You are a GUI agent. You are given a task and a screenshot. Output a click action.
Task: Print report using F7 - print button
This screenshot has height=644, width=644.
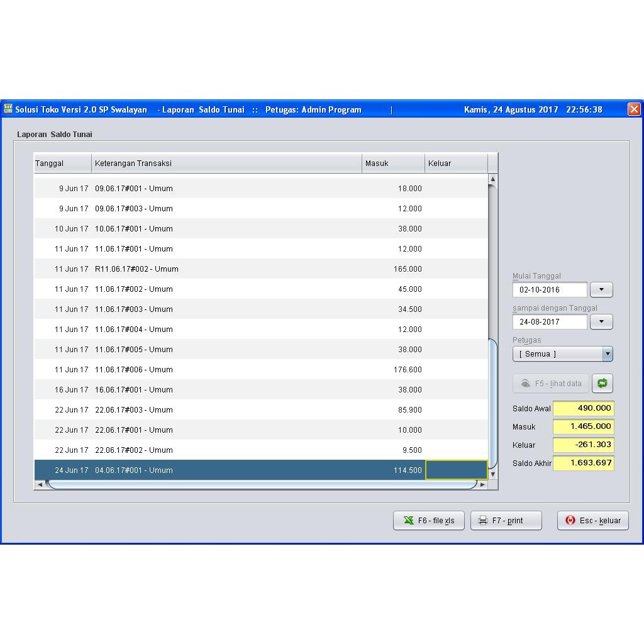pyautogui.click(x=506, y=520)
